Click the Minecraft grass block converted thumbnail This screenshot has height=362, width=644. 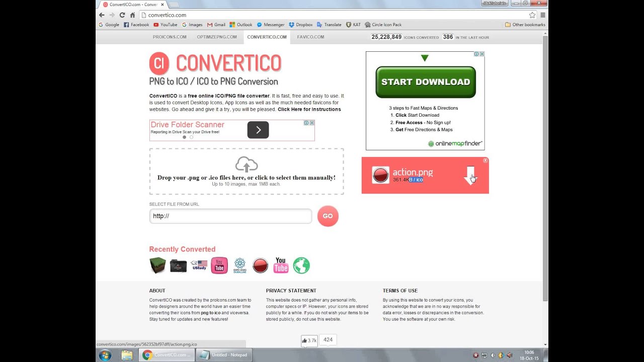tap(157, 265)
